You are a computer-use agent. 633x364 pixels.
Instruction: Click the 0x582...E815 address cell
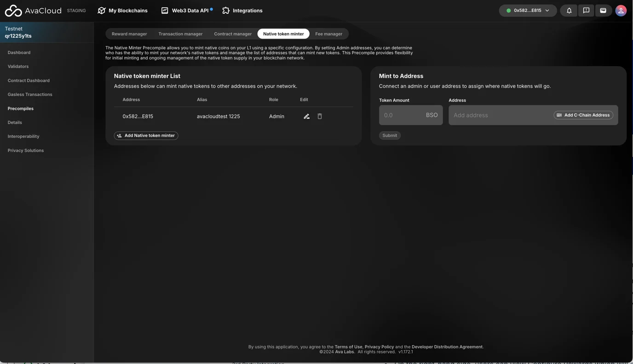[138, 117]
